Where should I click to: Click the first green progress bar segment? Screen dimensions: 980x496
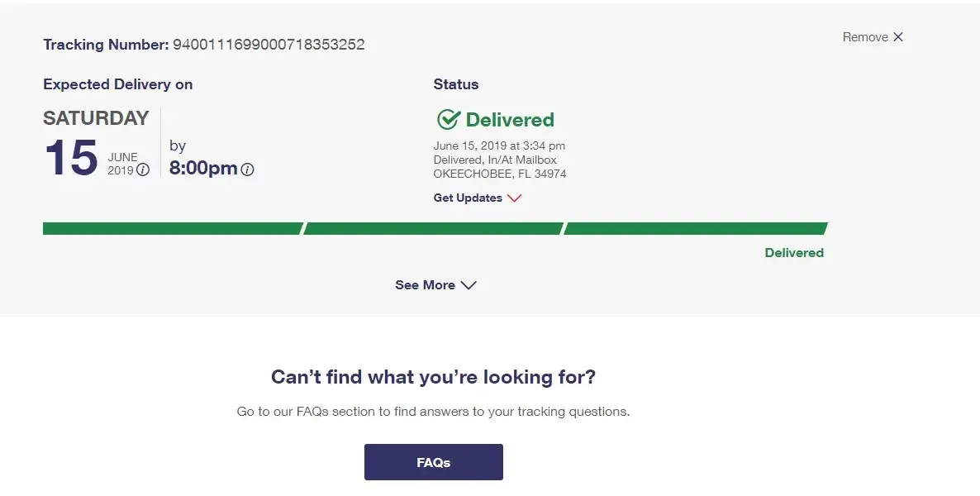[172, 229]
